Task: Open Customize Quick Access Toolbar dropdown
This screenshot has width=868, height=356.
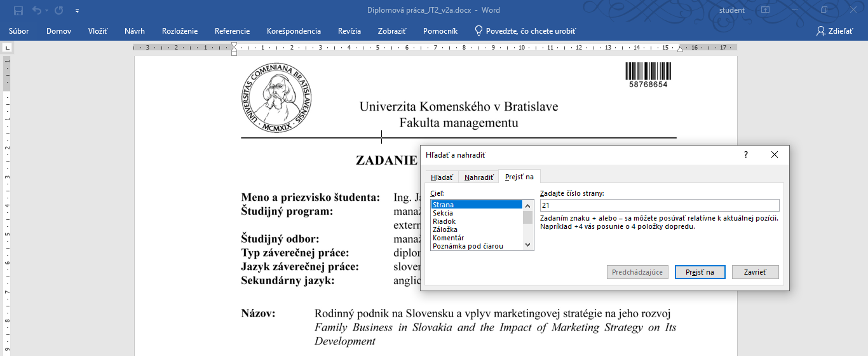Action: tap(77, 11)
